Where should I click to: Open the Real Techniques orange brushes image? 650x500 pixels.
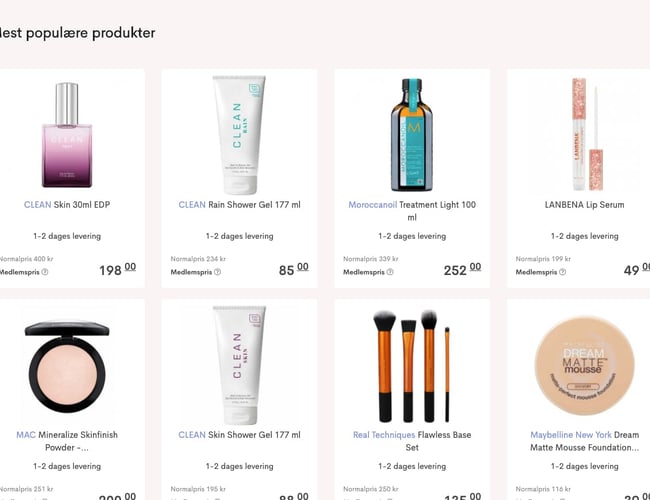pyautogui.click(x=412, y=366)
